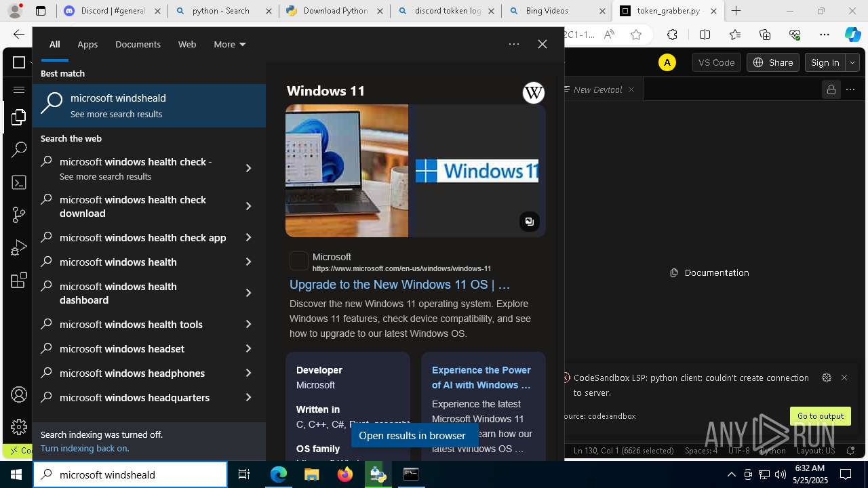This screenshot has height=488, width=868.
Task: Click the browser extensions puzzle icon
Action: [x=672, y=35]
